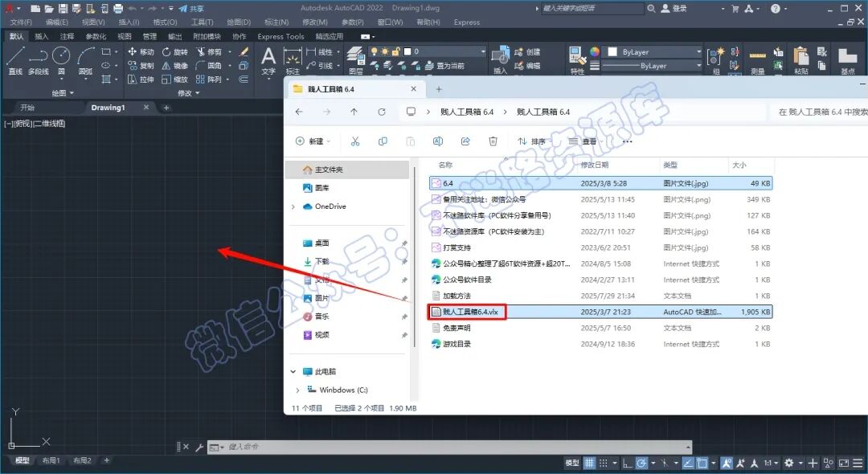This screenshot has width=868, height=474.
Task: Select the Arc (圆弧) tool
Action: click(85, 59)
